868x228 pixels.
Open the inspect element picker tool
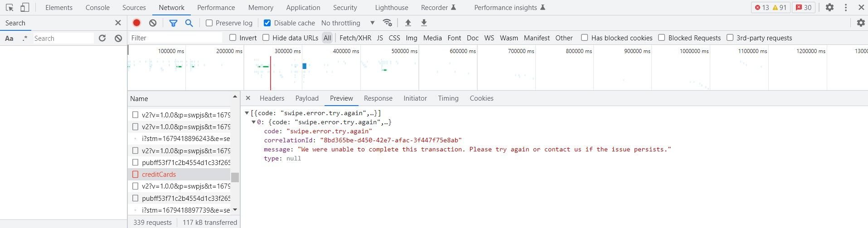pos(10,8)
